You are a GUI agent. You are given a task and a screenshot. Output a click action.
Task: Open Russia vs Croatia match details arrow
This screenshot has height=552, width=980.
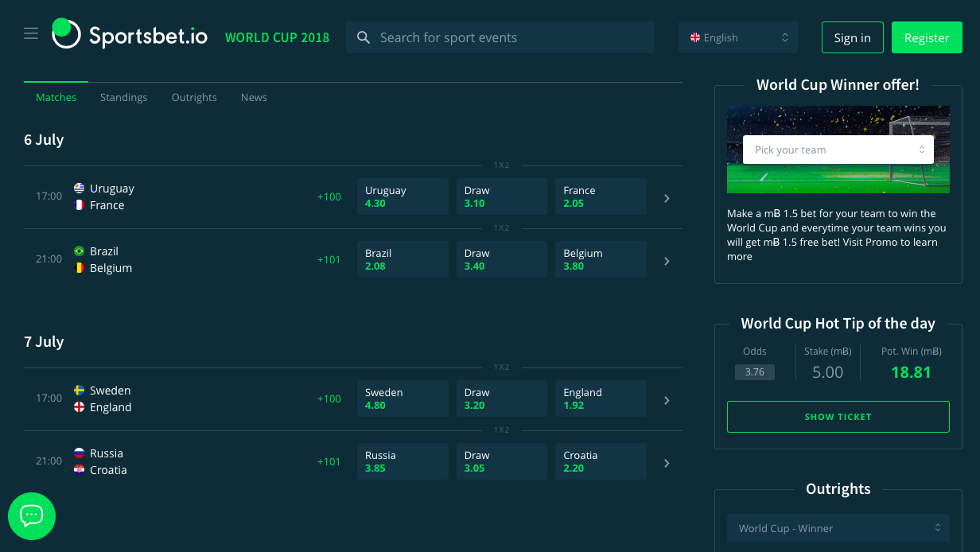click(667, 463)
